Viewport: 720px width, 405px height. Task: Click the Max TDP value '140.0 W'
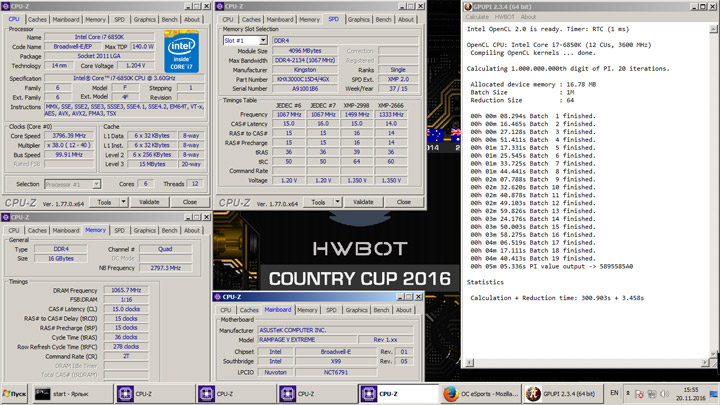(x=143, y=46)
